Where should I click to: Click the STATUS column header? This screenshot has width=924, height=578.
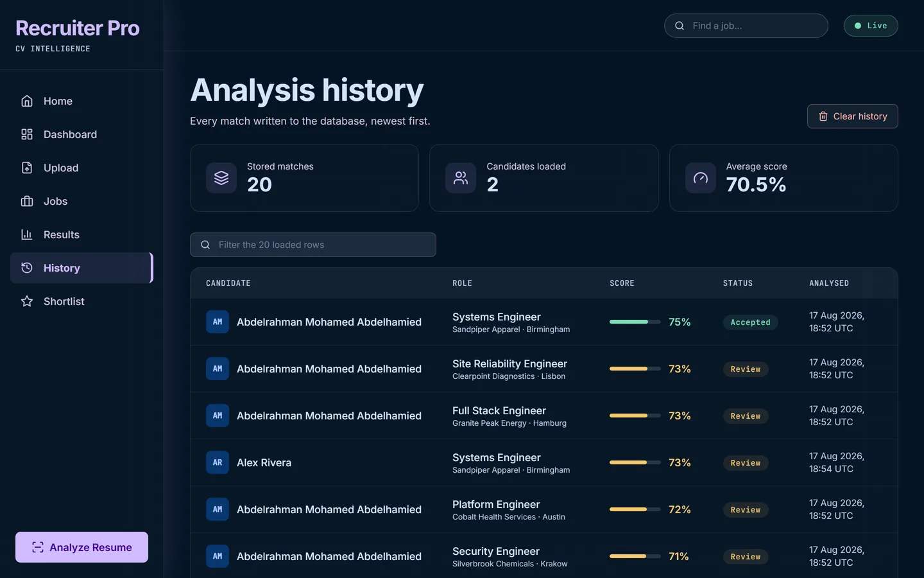click(738, 283)
